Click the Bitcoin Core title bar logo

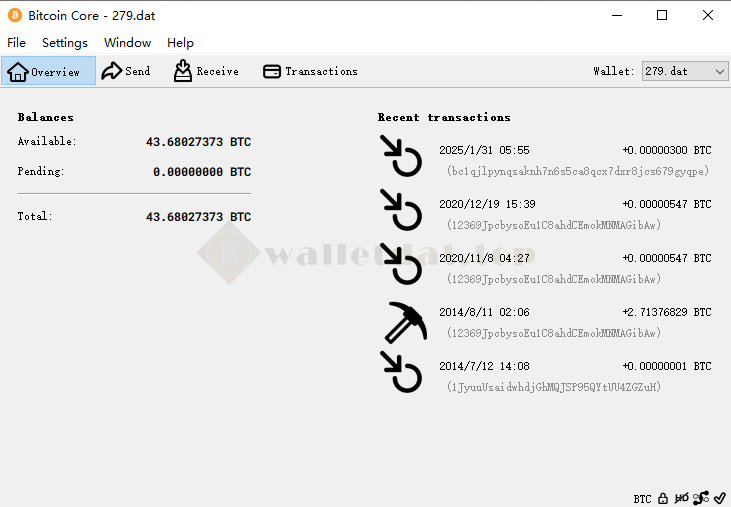15,15
